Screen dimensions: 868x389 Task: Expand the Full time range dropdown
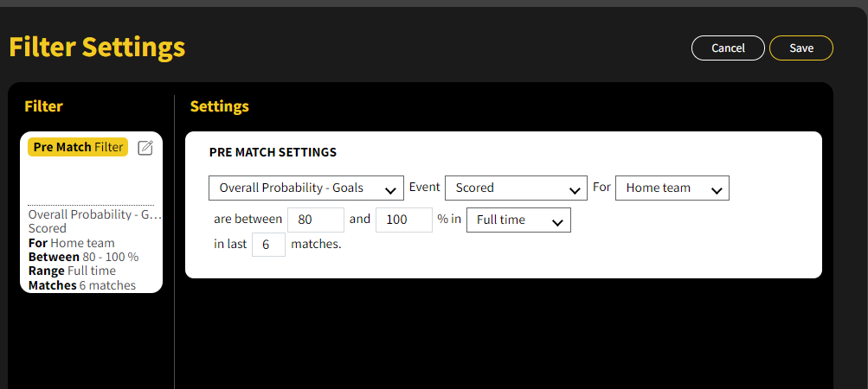coord(518,220)
